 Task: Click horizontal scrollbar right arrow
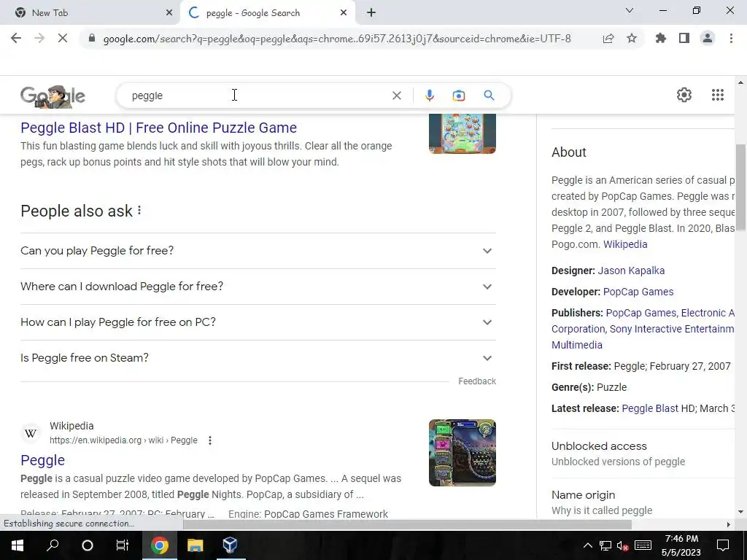click(x=728, y=524)
